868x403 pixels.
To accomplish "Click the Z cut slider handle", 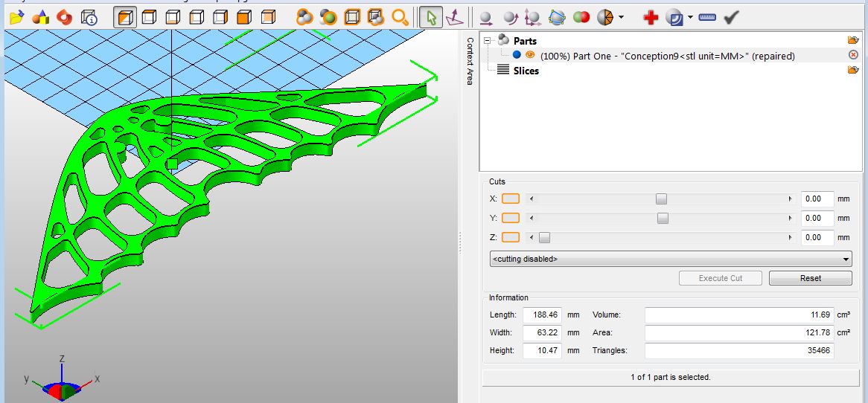I will (x=545, y=238).
